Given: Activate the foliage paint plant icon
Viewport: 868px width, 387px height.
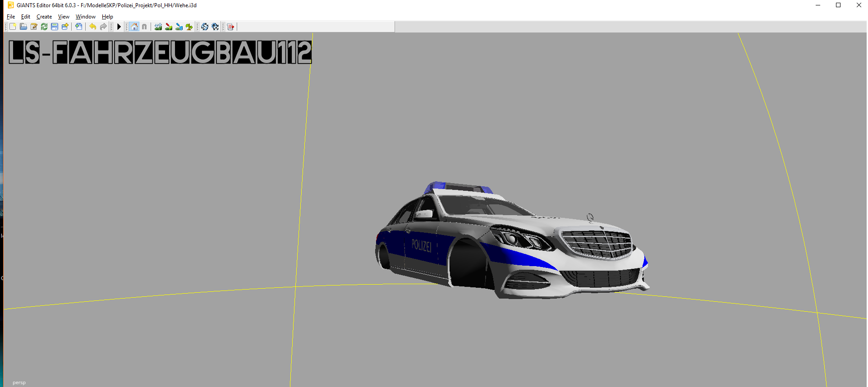Looking at the screenshot, I should (189, 27).
